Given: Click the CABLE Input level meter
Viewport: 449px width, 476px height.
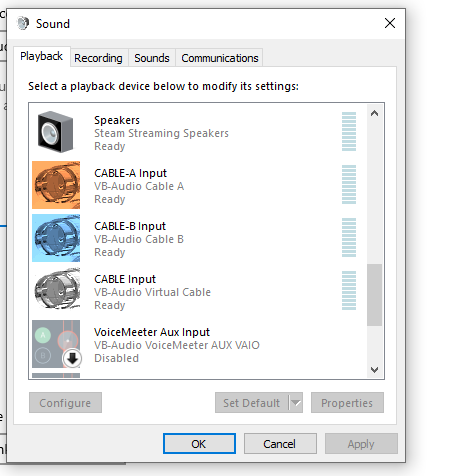Looking at the screenshot, I should coord(349,290).
